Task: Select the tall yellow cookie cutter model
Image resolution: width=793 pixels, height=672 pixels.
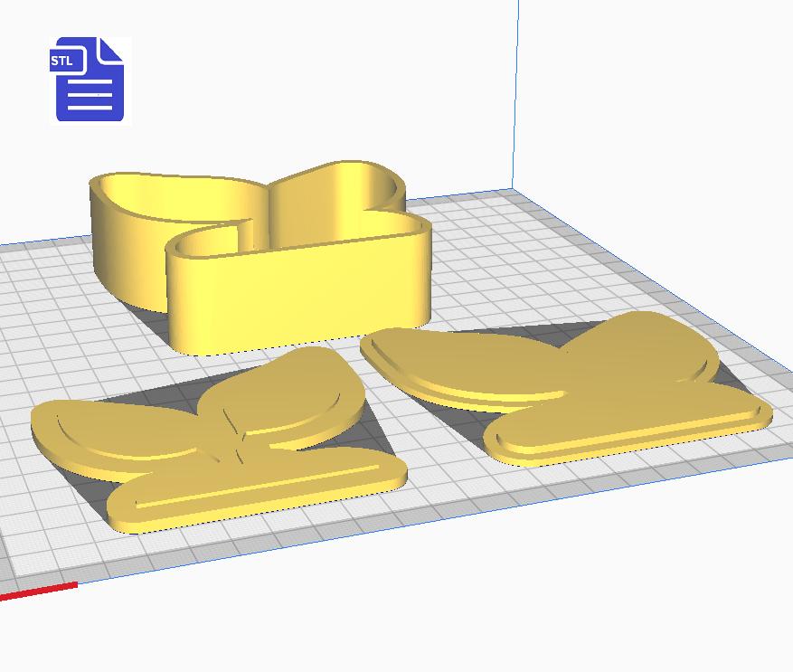Action: (260, 257)
